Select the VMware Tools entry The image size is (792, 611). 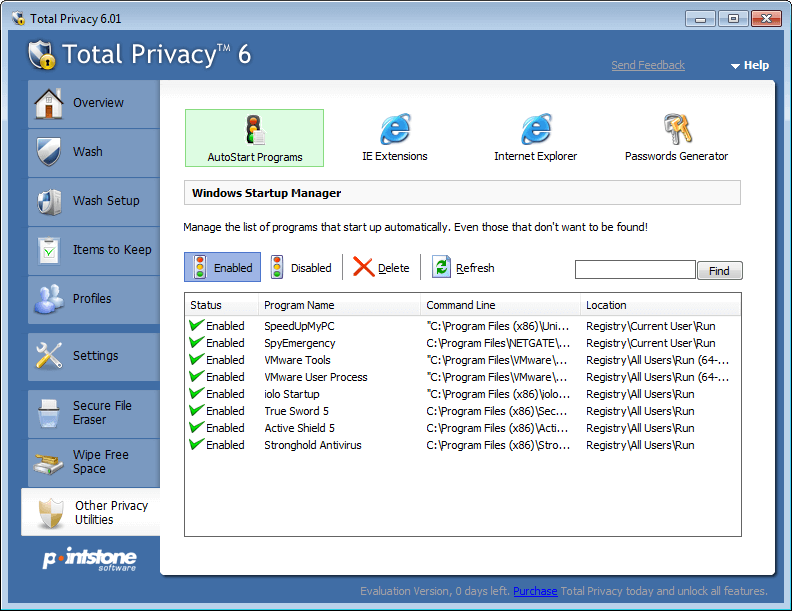298,360
